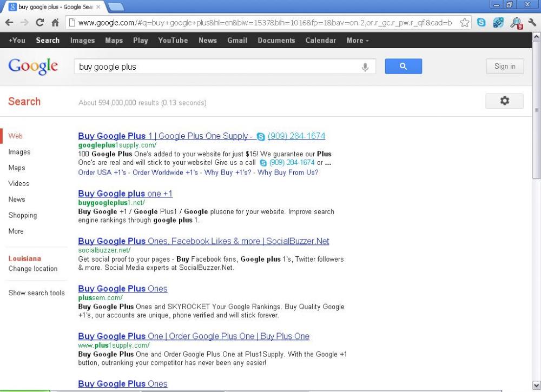Open +You in the top bar
The height and width of the screenshot is (392, 541).
point(17,41)
